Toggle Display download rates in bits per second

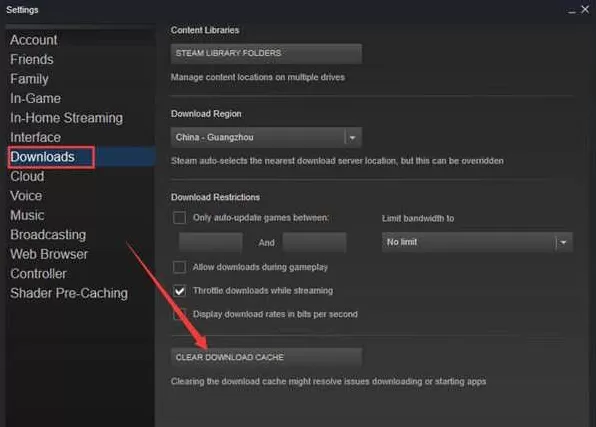click(179, 314)
